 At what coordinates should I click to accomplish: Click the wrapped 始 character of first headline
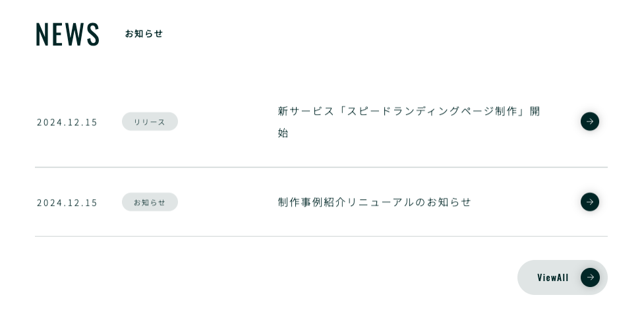coord(283,133)
